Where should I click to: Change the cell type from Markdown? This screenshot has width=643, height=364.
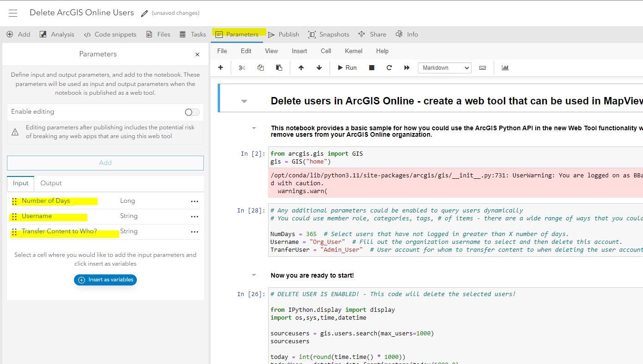[x=444, y=67]
